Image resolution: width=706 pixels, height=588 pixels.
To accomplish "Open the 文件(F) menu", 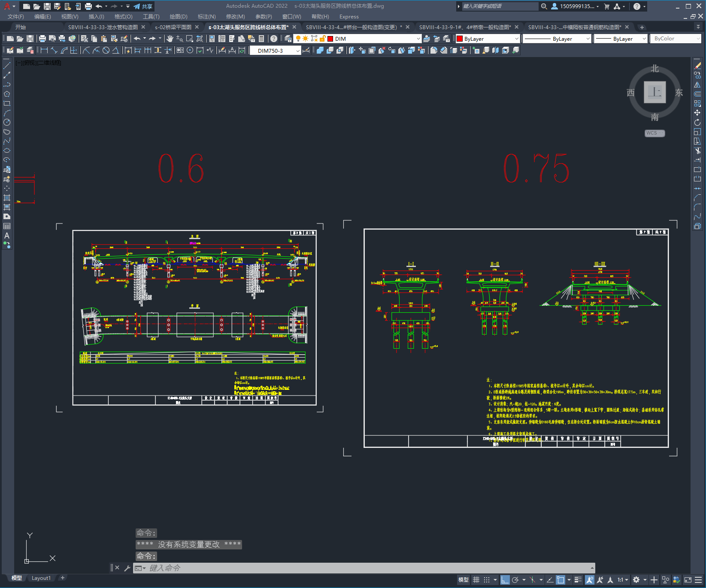I will (x=15, y=16).
